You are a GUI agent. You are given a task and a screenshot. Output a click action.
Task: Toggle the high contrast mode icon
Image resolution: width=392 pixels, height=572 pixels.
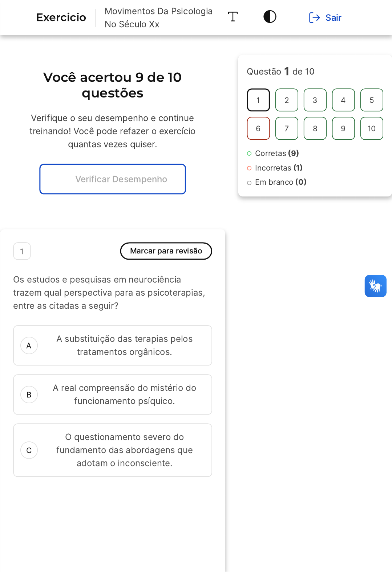coord(270,17)
